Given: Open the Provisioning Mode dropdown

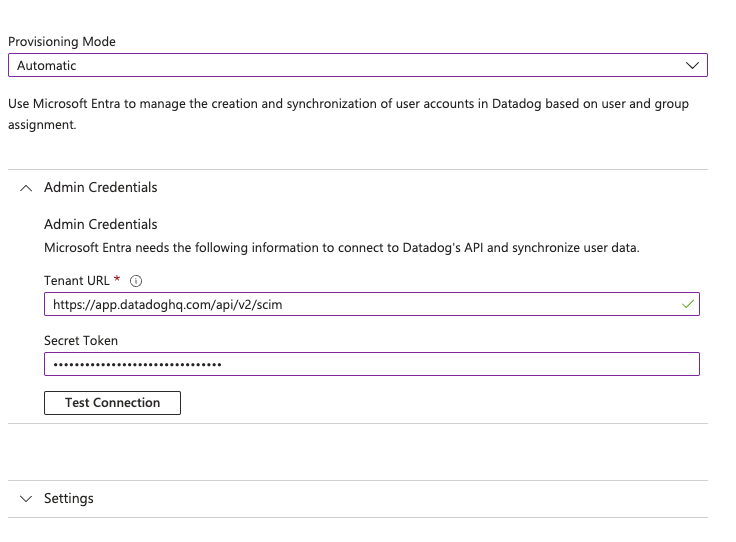Looking at the screenshot, I should click(358, 65).
